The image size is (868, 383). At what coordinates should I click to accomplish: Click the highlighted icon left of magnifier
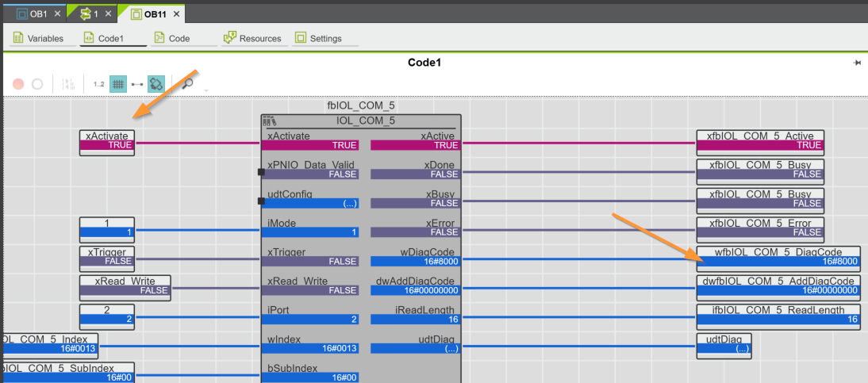coord(156,83)
